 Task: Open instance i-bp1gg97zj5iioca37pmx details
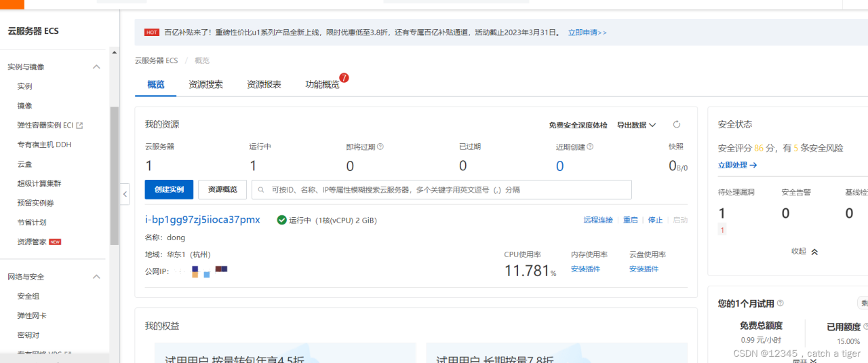(x=202, y=220)
